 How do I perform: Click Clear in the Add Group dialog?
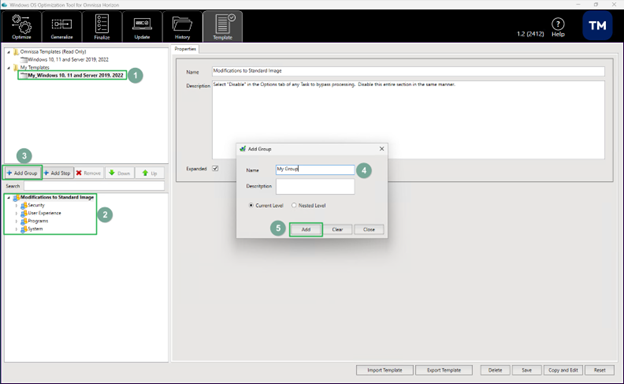[337, 230]
